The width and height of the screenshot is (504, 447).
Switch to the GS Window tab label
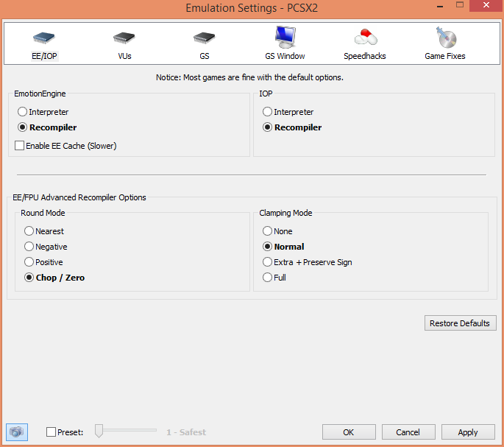pos(285,56)
